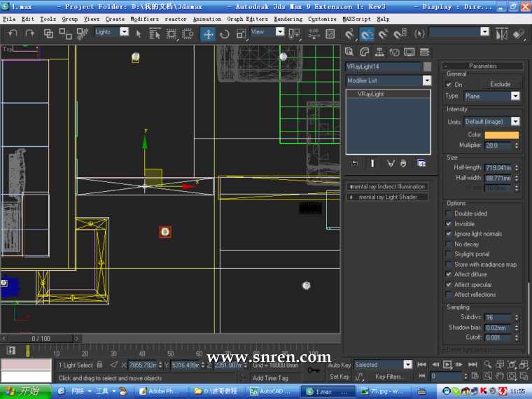Open the orange light Color swatch
Image resolution: width=532 pixels, height=399 pixels.
[x=502, y=134]
